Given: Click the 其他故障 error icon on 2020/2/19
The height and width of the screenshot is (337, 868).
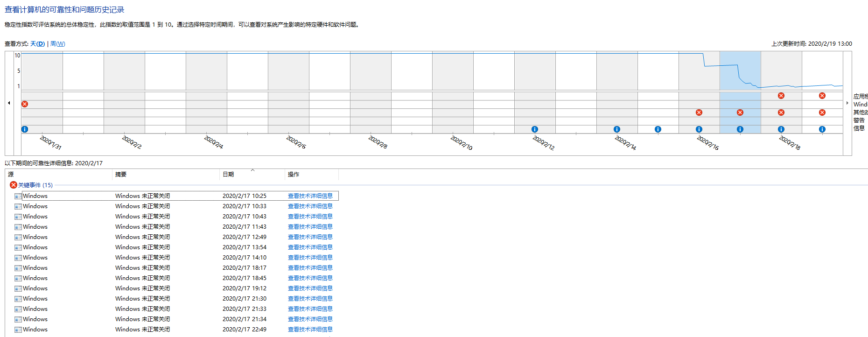Looking at the screenshot, I should [x=822, y=112].
